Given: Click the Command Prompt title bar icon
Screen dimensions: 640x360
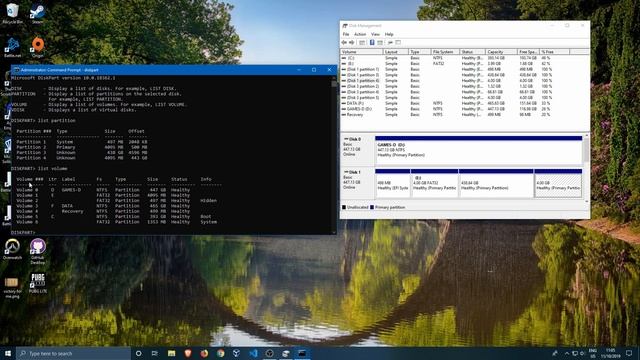Looking at the screenshot, I should pos(16,70).
